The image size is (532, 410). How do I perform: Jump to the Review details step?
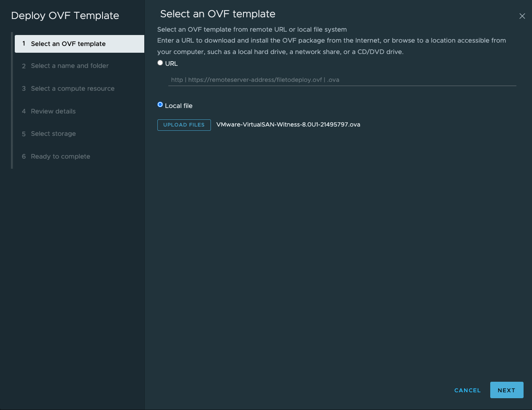[53, 111]
